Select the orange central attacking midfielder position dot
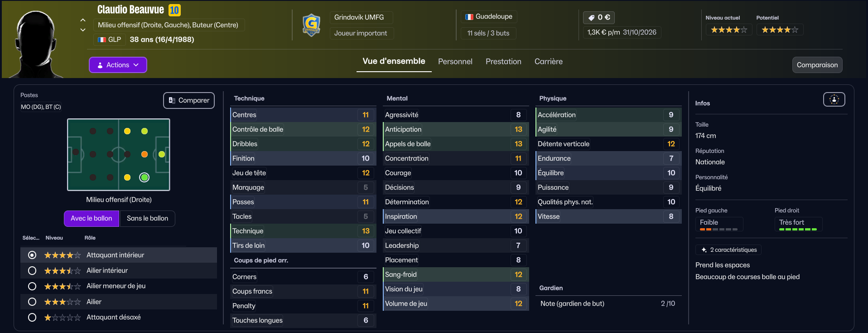This screenshot has width=868, height=333. pyautogui.click(x=145, y=154)
